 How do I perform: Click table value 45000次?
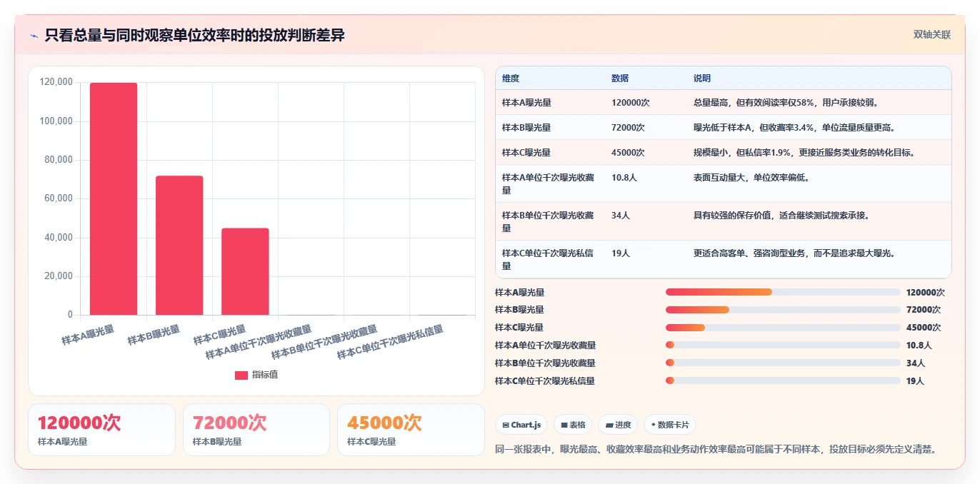coord(628,153)
